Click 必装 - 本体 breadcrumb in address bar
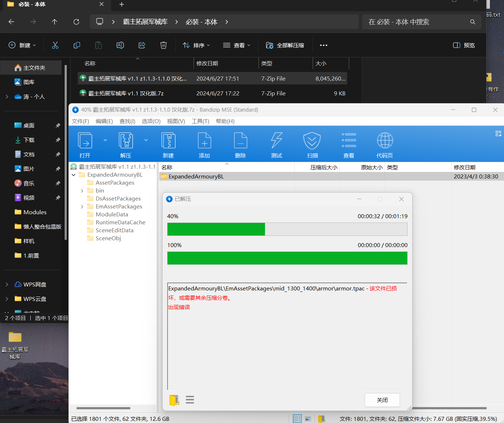 201,22
